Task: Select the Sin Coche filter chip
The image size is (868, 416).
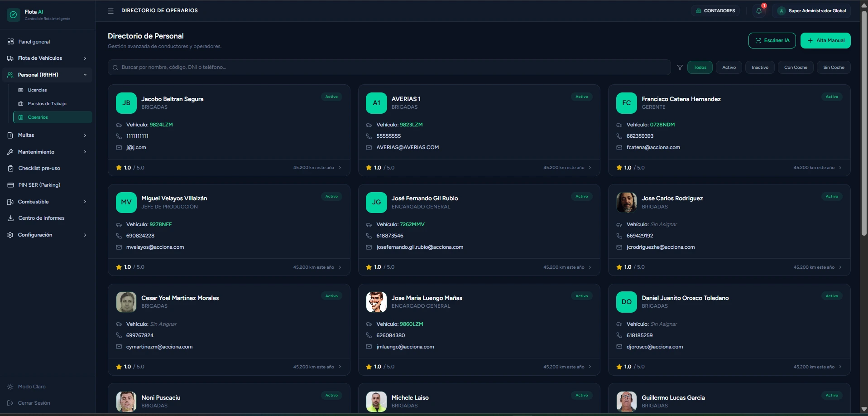Action: click(x=834, y=68)
